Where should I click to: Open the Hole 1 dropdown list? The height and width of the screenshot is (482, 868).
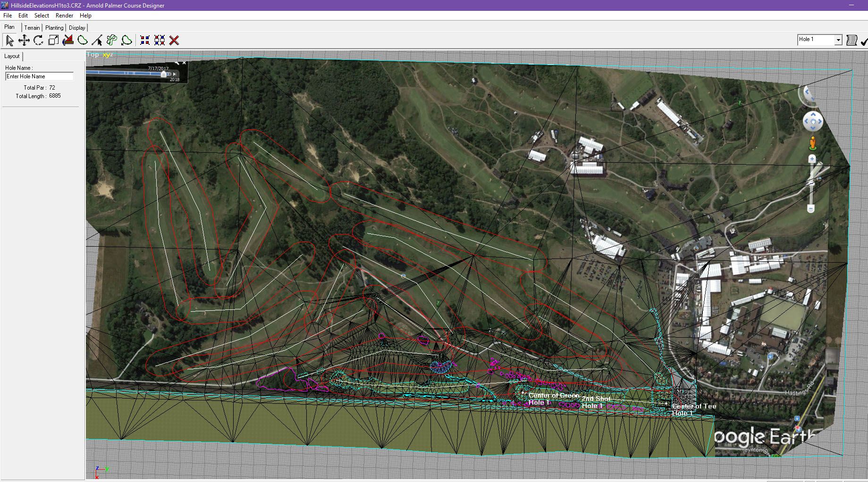click(838, 40)
